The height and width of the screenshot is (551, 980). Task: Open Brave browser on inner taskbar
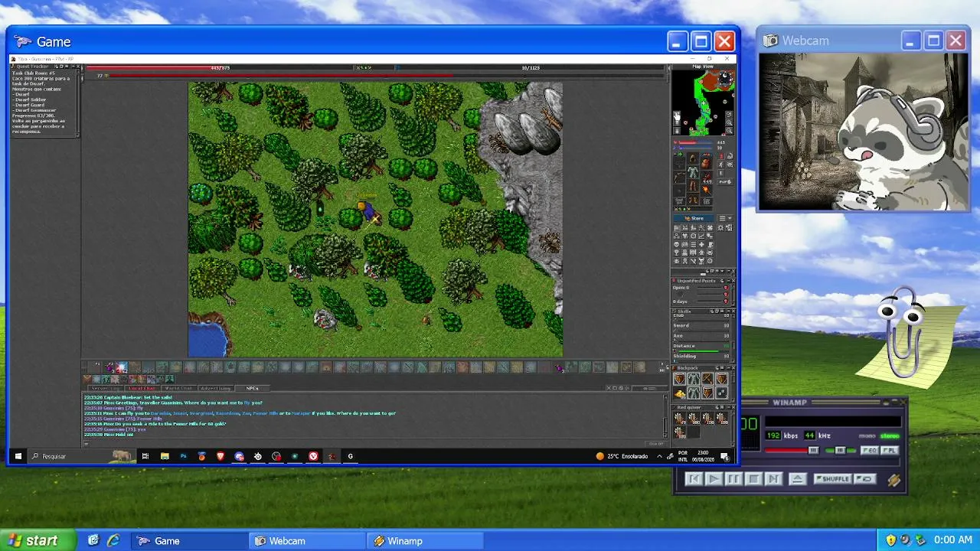click(x=220, y=456)
